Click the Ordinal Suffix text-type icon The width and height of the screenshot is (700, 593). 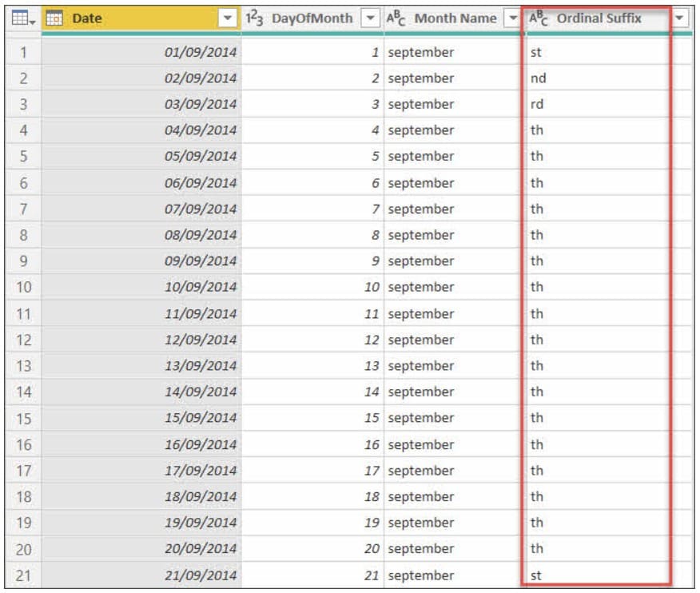(x=539, y=18)
